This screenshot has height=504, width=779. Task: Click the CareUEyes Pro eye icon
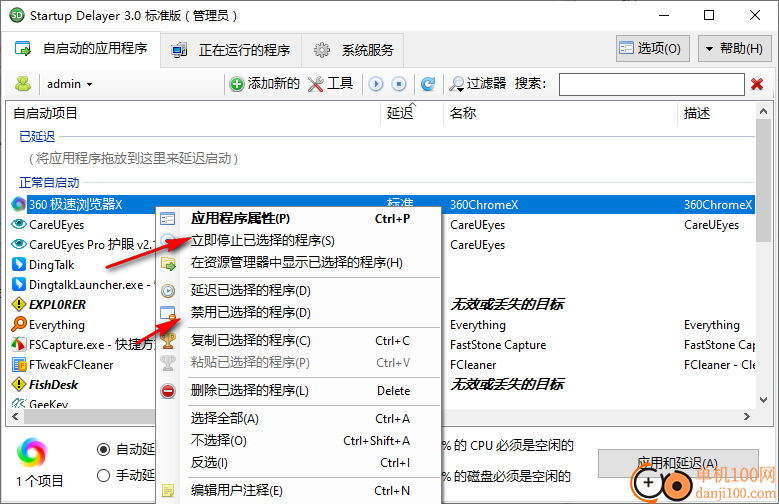(x=19, y=244)
